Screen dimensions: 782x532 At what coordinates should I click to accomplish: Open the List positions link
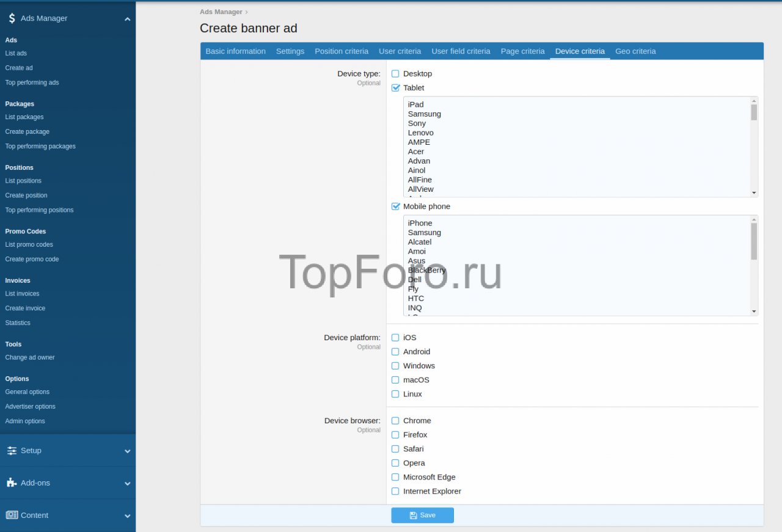23,181
